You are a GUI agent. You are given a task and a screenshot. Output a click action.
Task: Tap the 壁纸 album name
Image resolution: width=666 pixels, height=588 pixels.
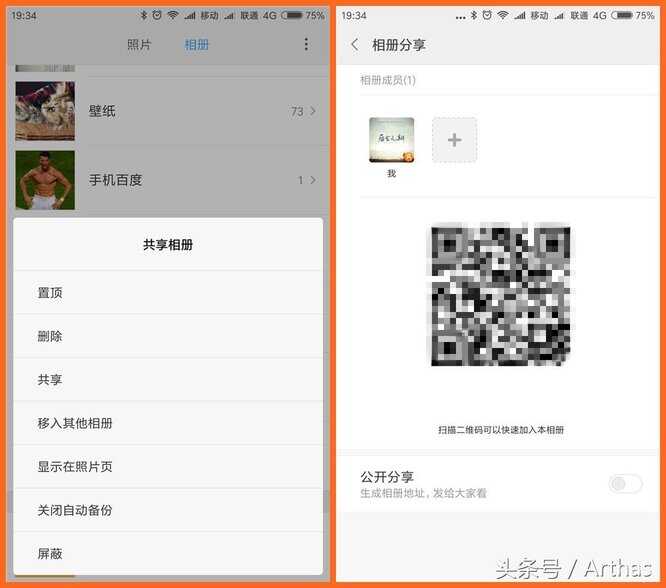point(102,111)
